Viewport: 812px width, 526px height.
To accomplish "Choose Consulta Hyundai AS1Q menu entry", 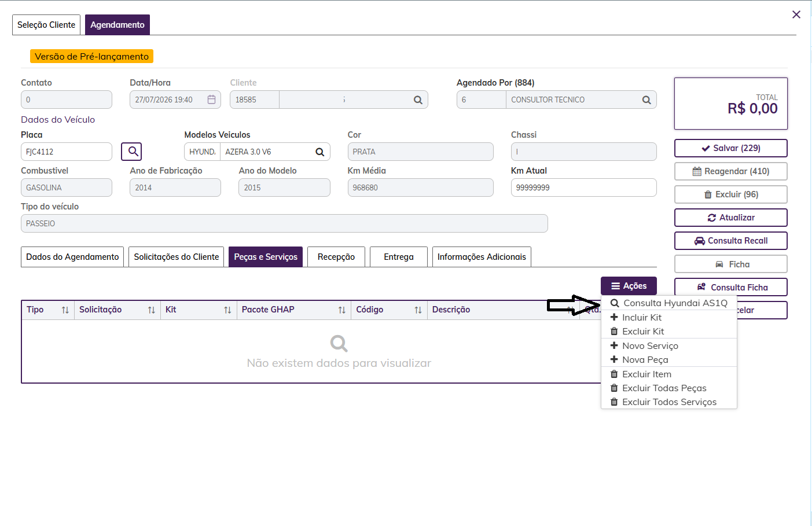I will [669, 303].
